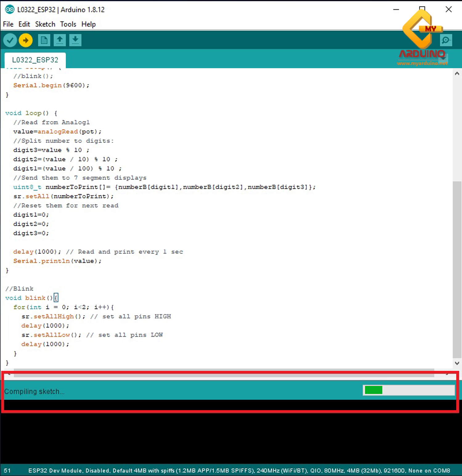462x476 pixels.
Task: Click the Upload arrow icon
Action: (26, 40)
